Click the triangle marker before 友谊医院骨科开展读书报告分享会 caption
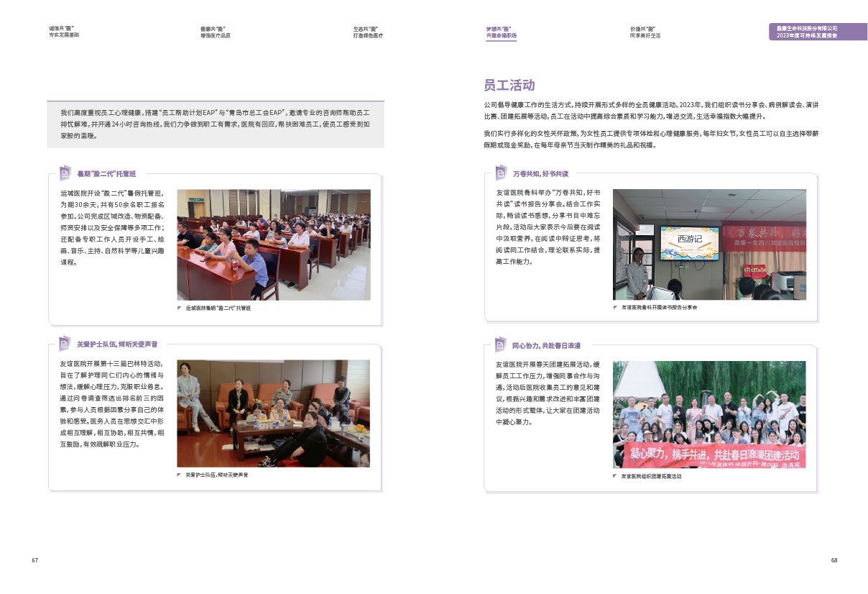868x594 pixels. click(x=615, y=307)
